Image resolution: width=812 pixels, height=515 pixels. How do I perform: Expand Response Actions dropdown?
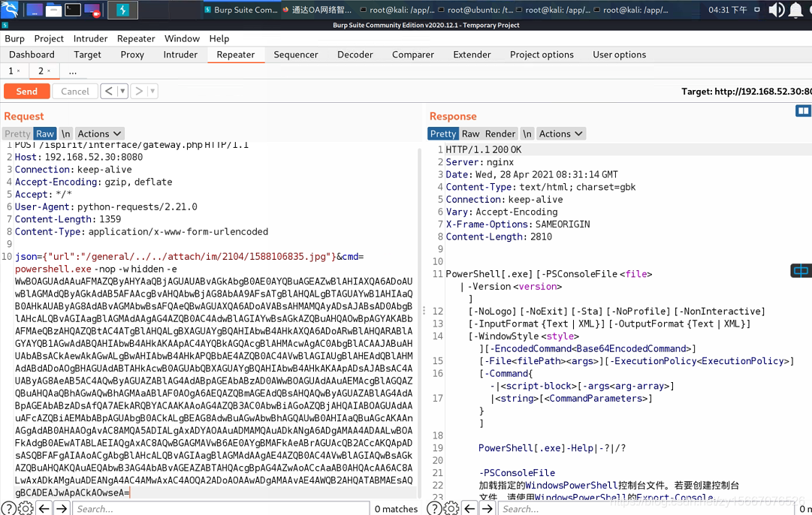coord(561,134)
